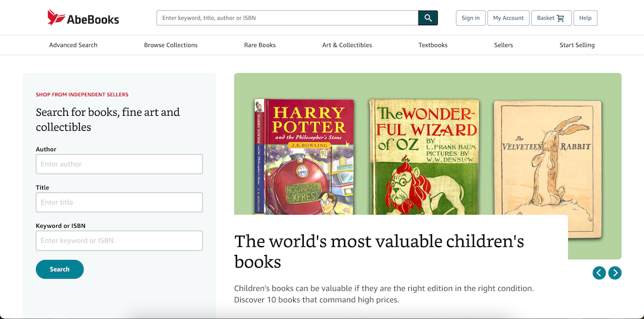Advance to next carousel slide
This screenshot has height=319, width=644.
[x=615, y=272]
